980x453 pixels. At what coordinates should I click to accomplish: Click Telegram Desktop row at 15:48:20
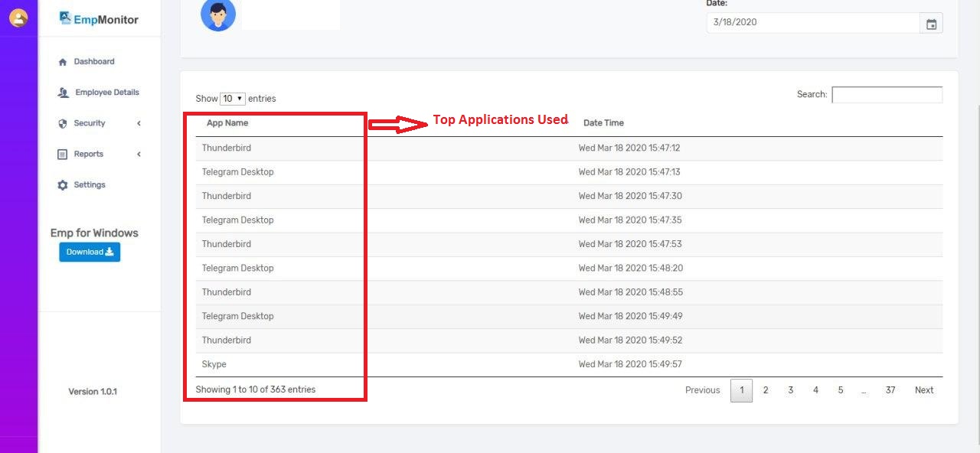569,269
